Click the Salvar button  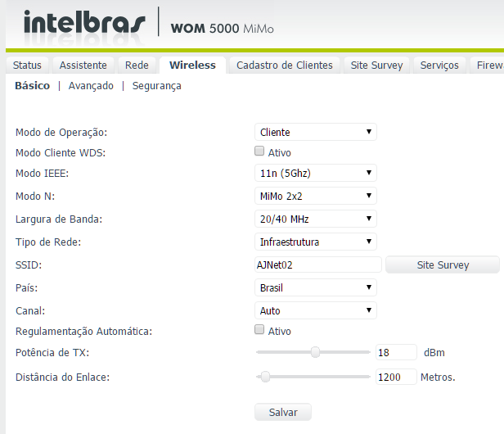283,412
